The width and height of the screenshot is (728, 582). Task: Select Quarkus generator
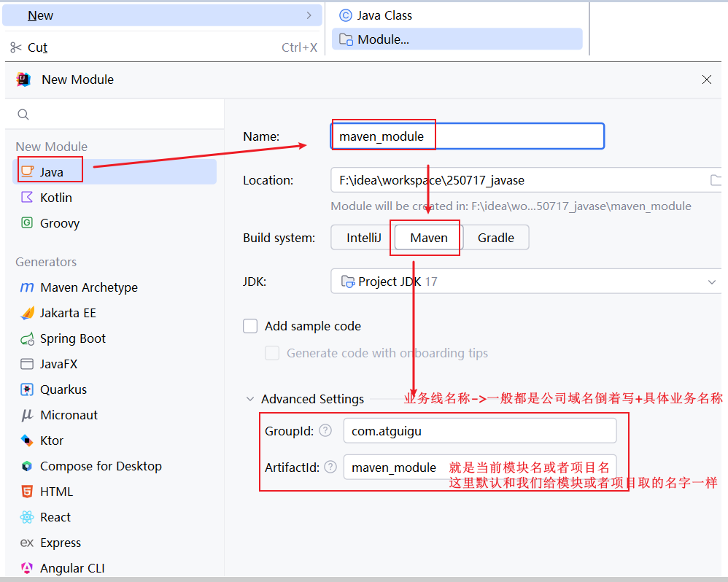tap(115, 389)
